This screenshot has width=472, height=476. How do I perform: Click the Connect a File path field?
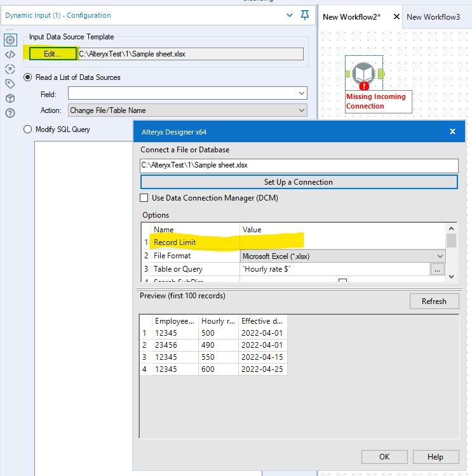click(299, 165)
